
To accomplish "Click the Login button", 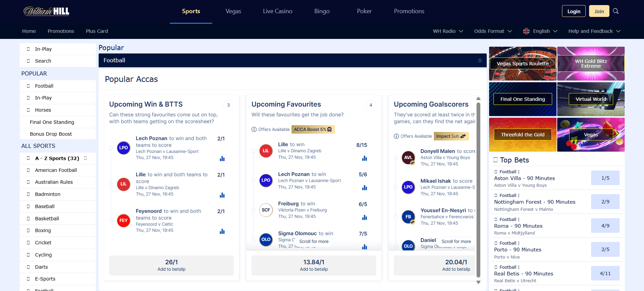I will point(574,11).
